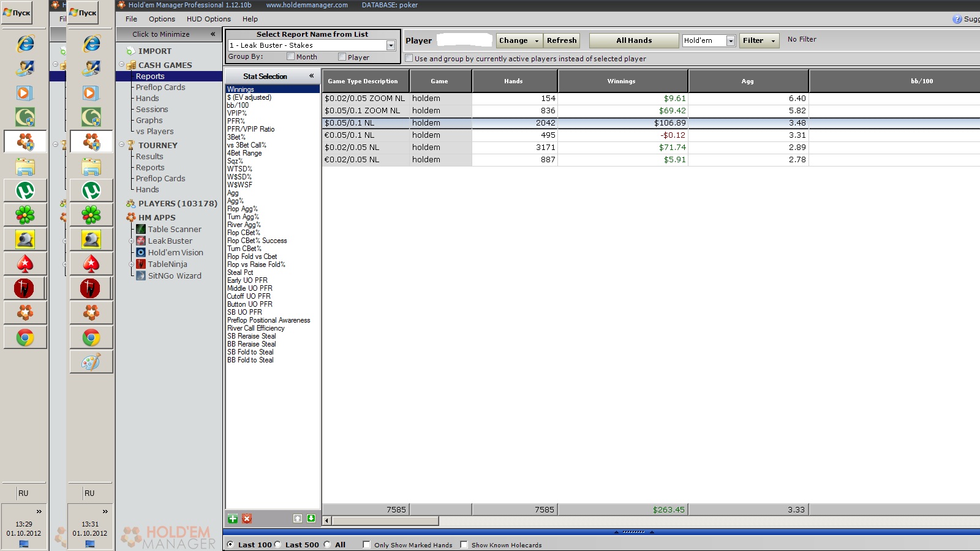Click the Refresh button
980x551 pixels.
pyautogui.click(x=562, y=40)
